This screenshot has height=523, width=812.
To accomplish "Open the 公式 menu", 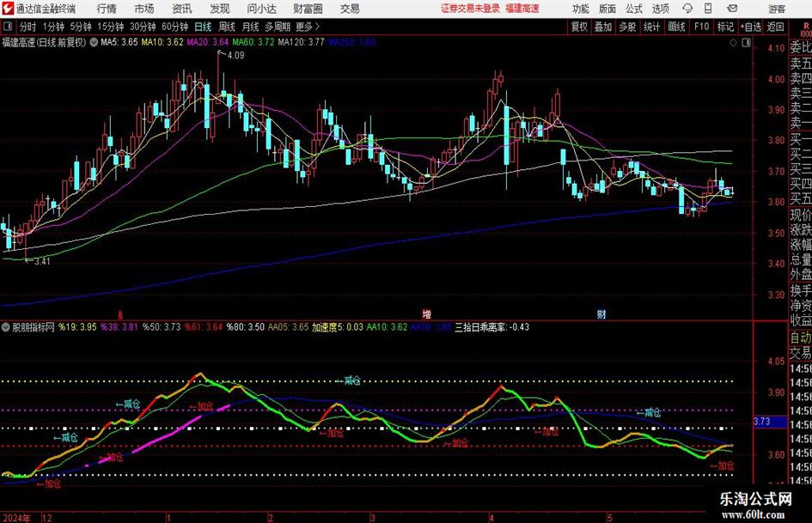I will pos(633,9).
